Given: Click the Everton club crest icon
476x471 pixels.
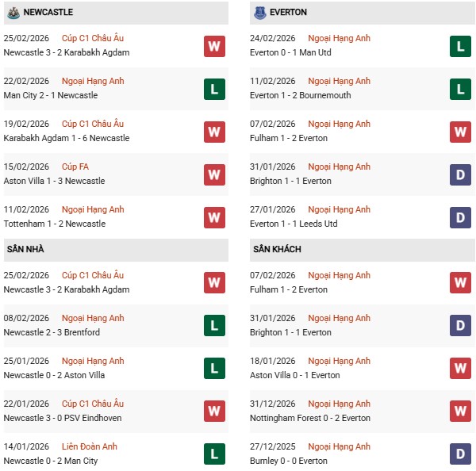Looking at the screenshot, I should (x=259, y=12).
